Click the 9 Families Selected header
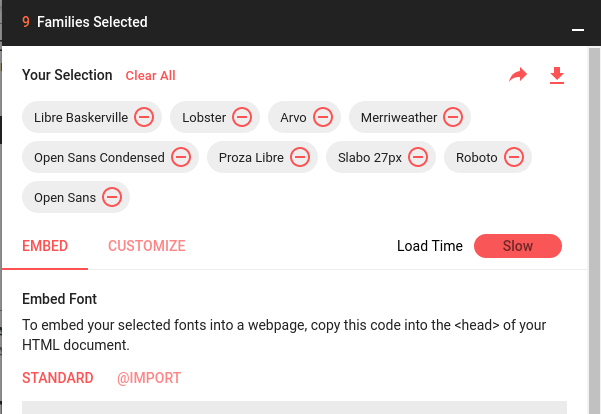Viewport: 601px width, 414px height. tap(85, 22)
